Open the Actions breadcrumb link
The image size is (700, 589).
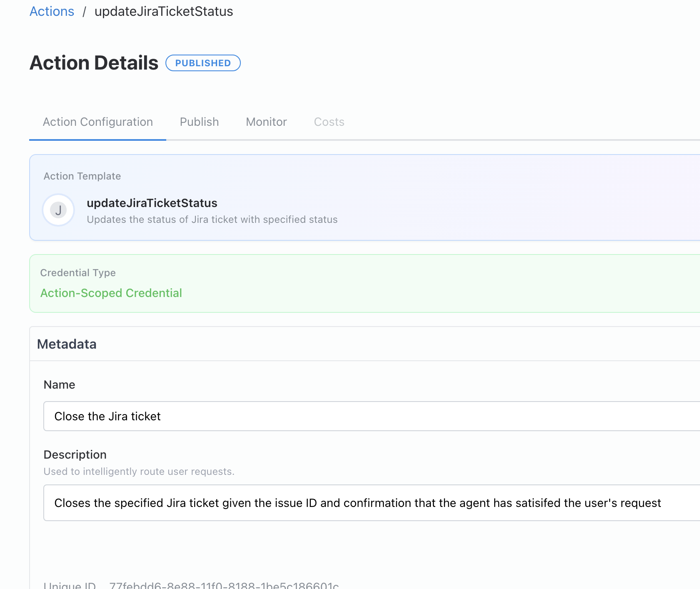[x=51, y=11]
